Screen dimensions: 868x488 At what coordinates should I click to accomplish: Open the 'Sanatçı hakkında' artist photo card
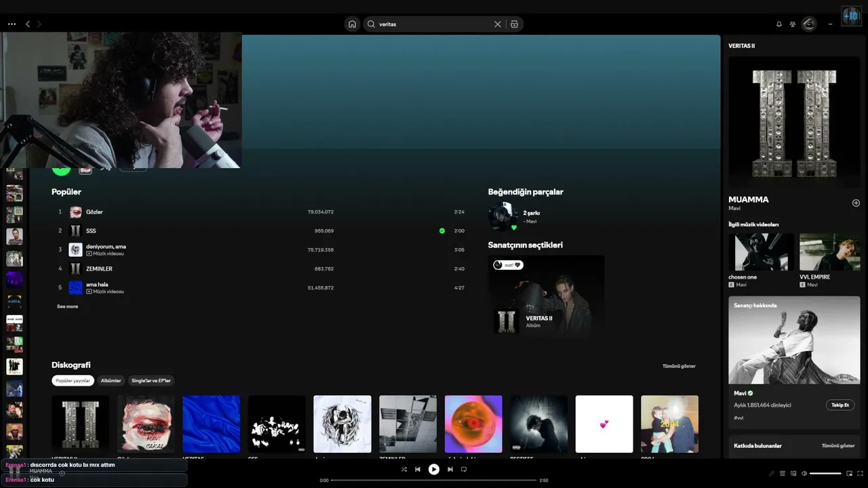794,340
